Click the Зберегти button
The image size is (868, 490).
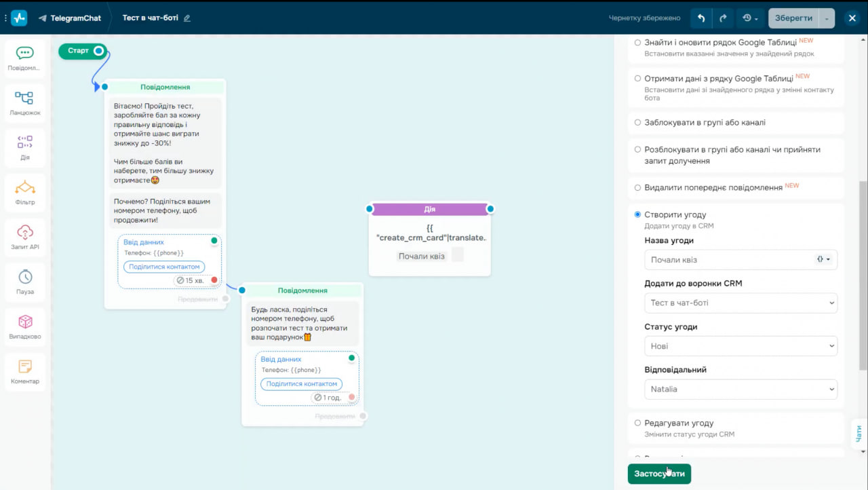coord(793,18)
